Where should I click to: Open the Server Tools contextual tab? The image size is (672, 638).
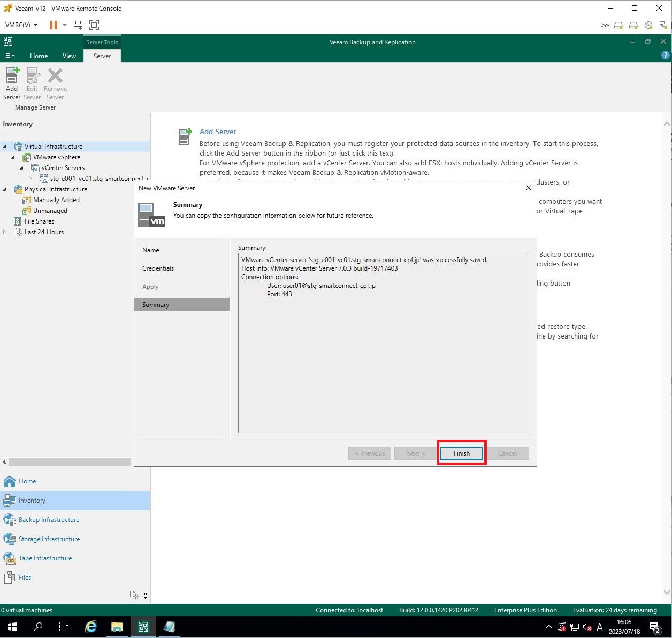102,42
